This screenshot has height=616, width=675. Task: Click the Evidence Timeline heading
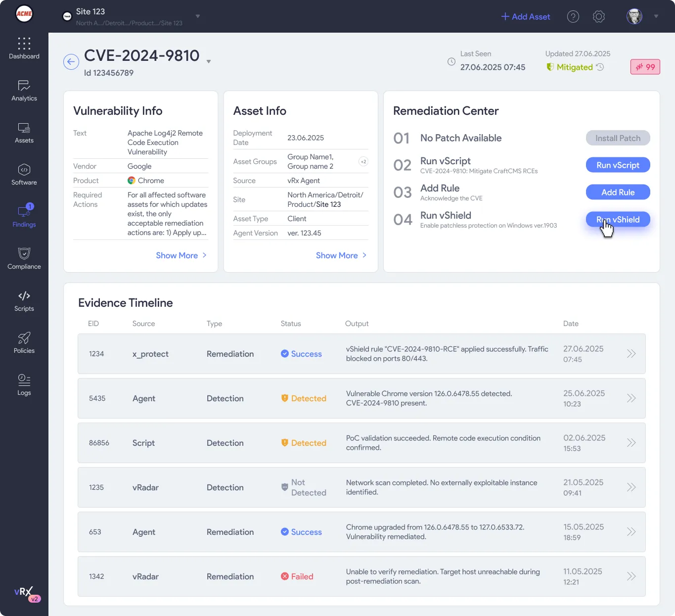126,303
